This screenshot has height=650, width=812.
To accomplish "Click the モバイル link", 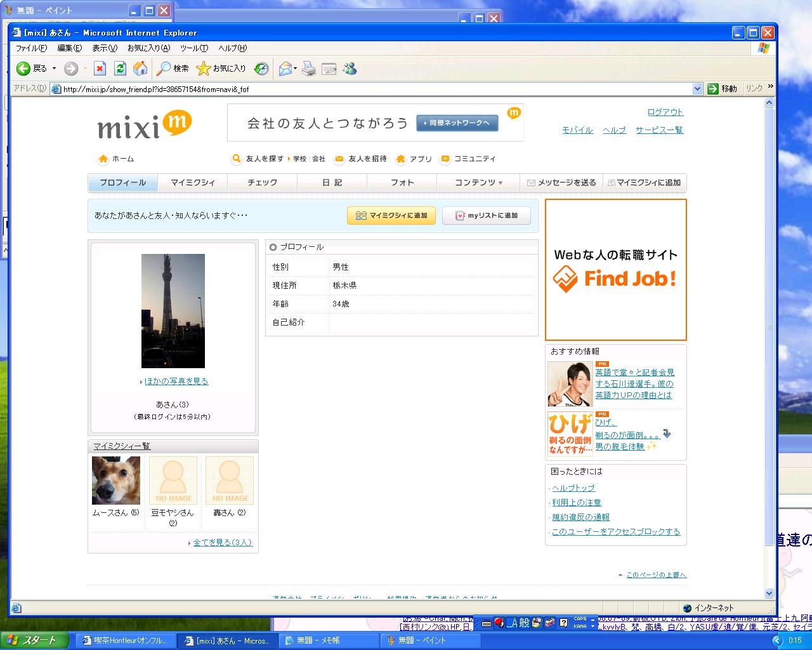I will pyautogui.click(x=577, y=130).
